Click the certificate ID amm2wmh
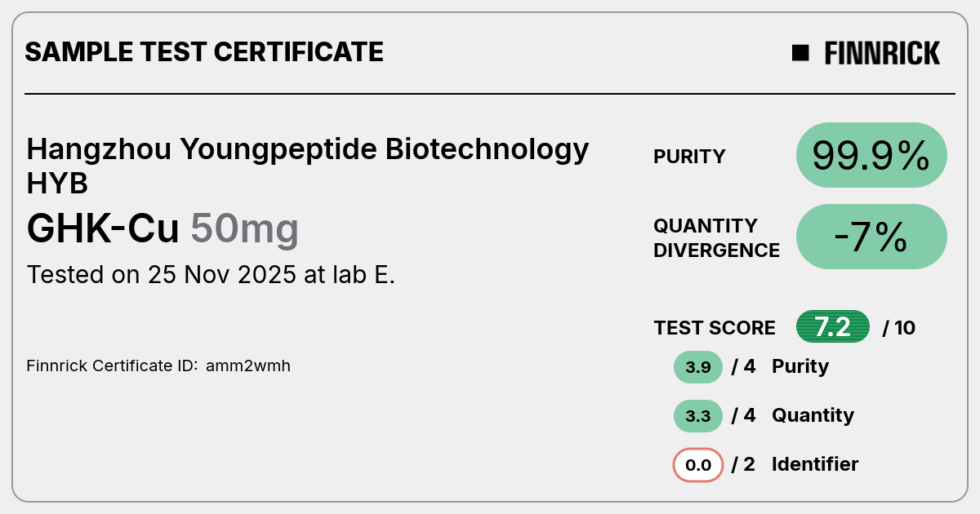 tap(247, 366)
